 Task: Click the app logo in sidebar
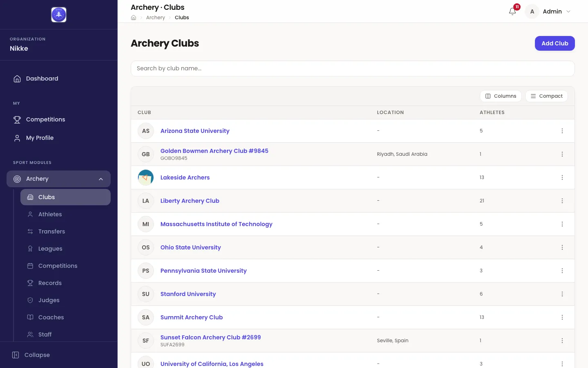[59, 15]
